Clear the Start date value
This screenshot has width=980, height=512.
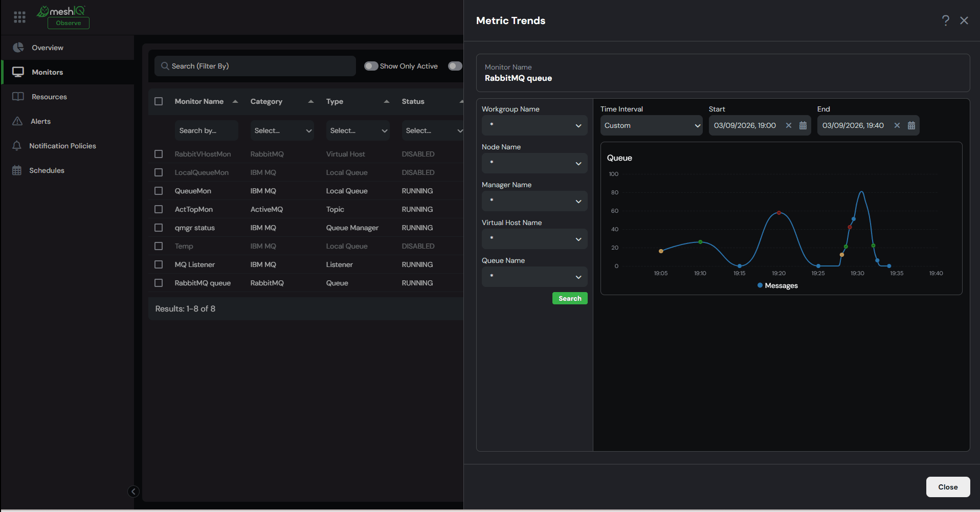point(789,125)
